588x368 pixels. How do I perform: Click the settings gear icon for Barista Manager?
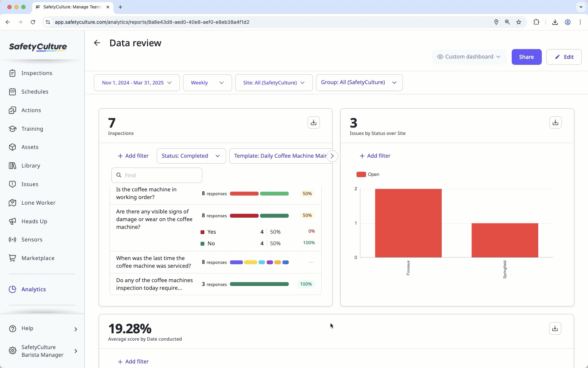(13, 351)
